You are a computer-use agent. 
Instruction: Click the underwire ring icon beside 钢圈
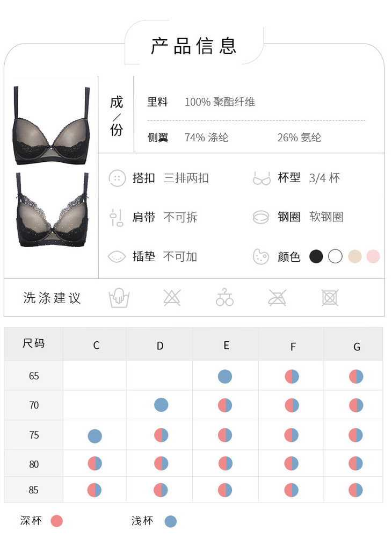coord(260,217)
